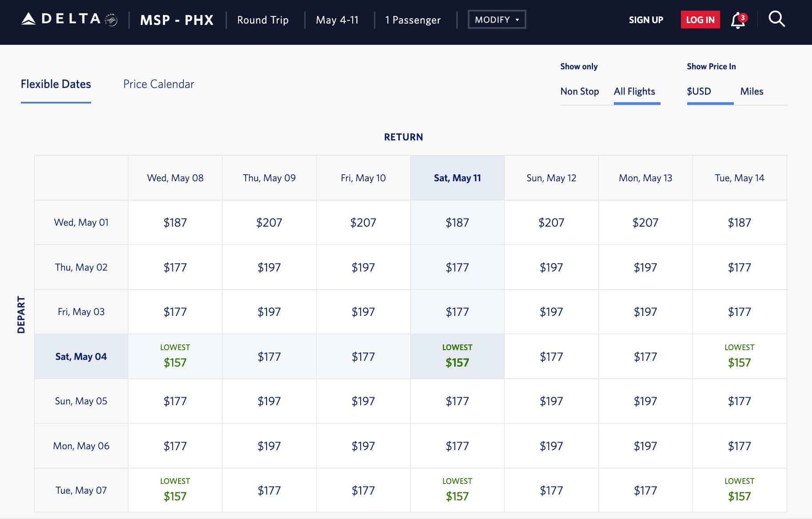Click the $157 fare for Tue May 7 returning May 14
Screen dimensions: 812x519
click(739, 489)
